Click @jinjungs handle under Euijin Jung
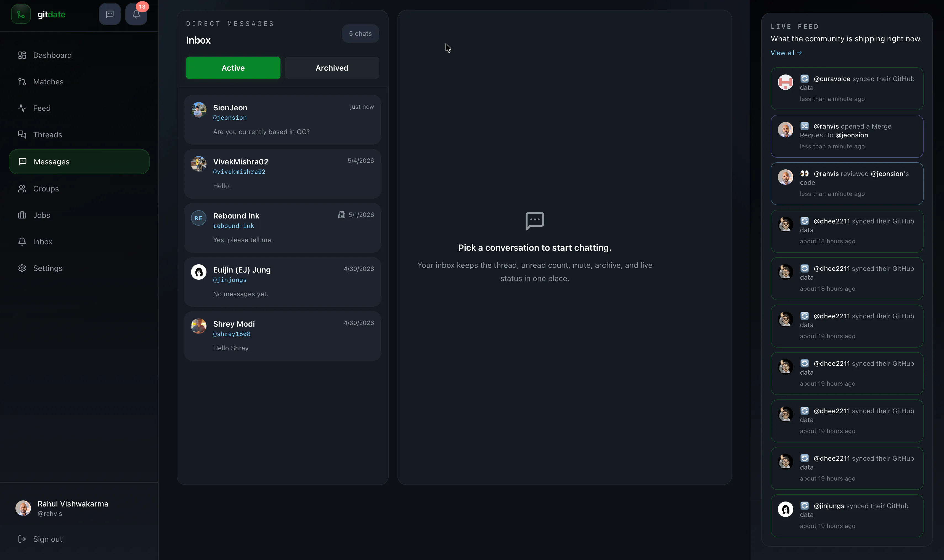This screenshot has width=944, height=560. tap(230, 280)
